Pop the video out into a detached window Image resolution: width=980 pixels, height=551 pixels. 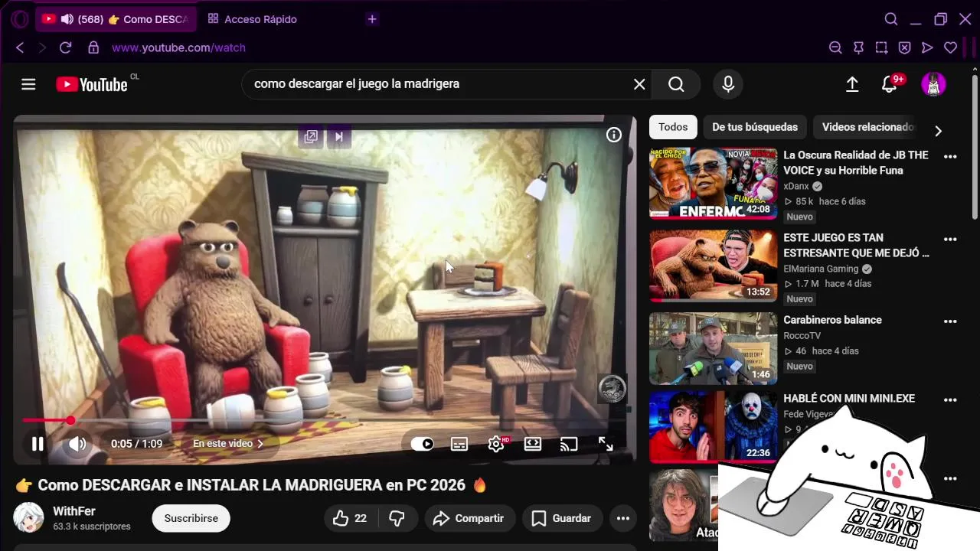[x=311, y=137]
